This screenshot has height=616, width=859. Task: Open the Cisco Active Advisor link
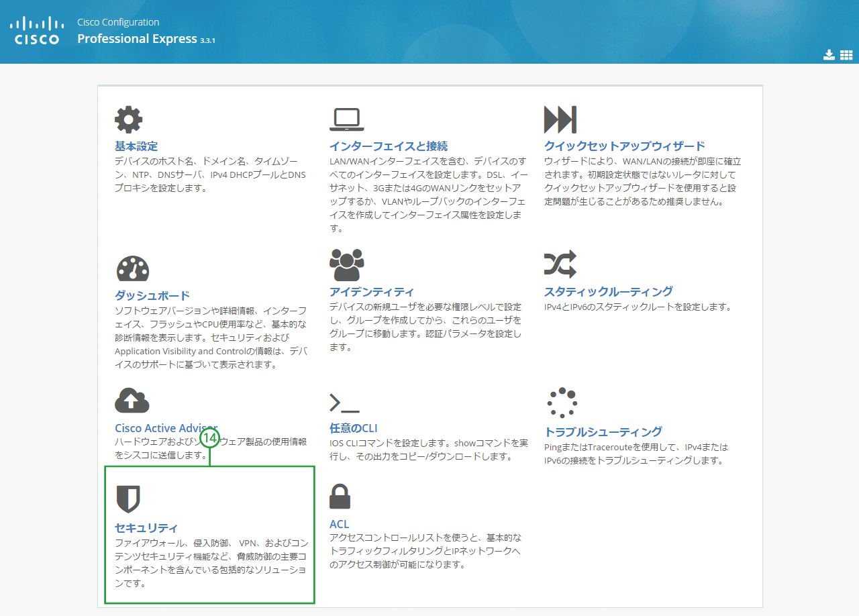[166, 428]
